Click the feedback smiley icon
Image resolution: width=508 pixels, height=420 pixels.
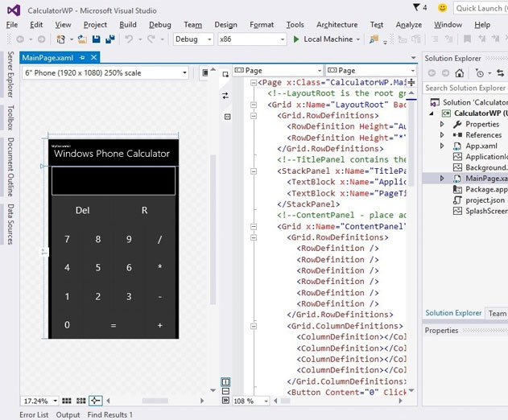click(442, 8)
